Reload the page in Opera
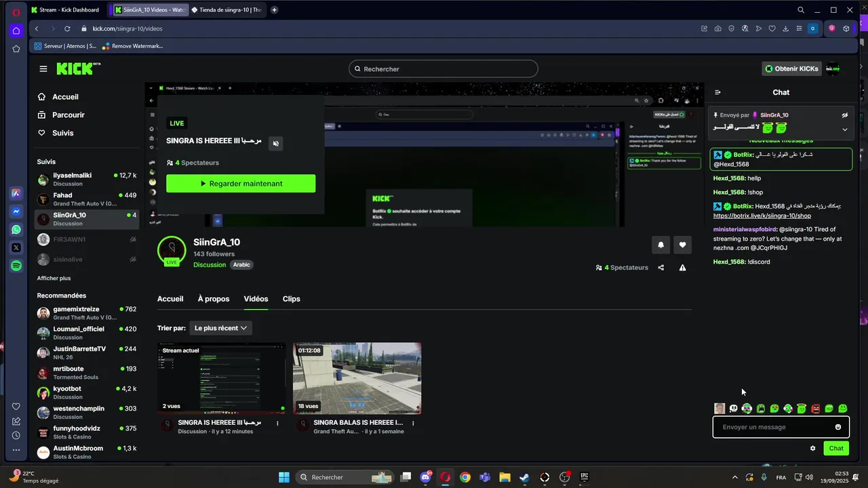 click(x=67, y=28)
